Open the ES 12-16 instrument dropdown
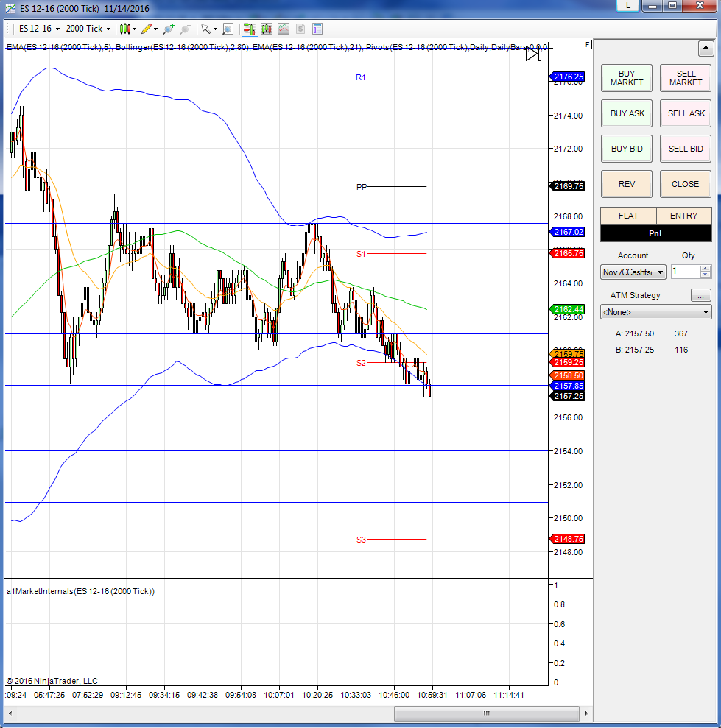Image resolution: width=721 pixels, height=728 pixels. (39, 29)
